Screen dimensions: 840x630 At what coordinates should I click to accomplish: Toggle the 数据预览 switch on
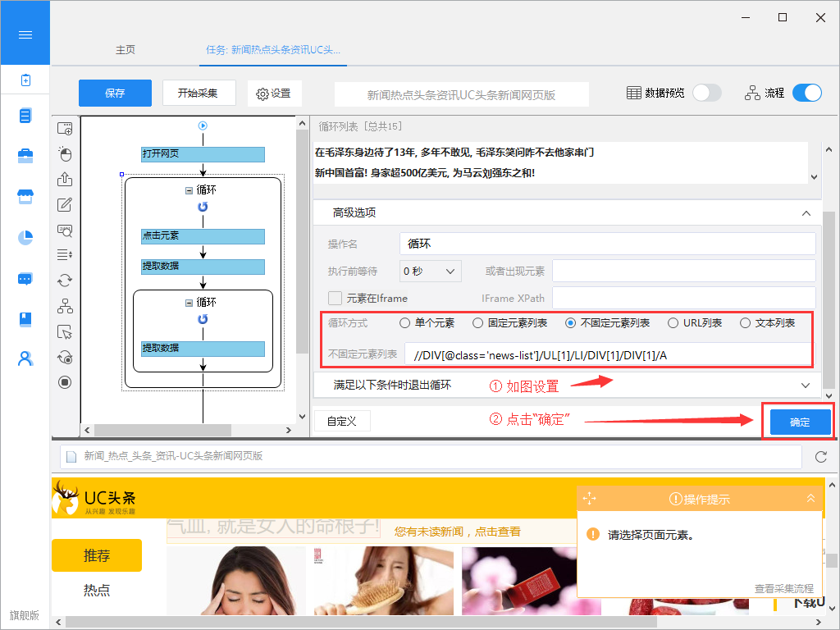(706, 93)
